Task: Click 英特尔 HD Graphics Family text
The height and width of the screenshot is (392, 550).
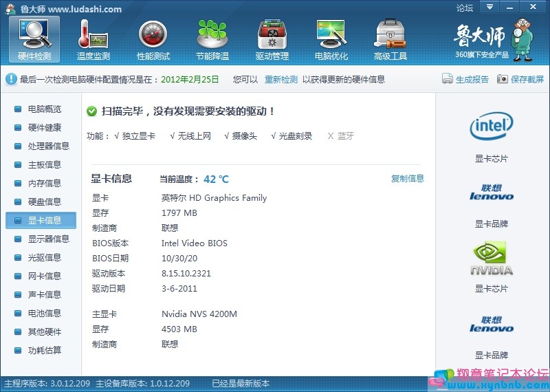Action: [214, 198]
